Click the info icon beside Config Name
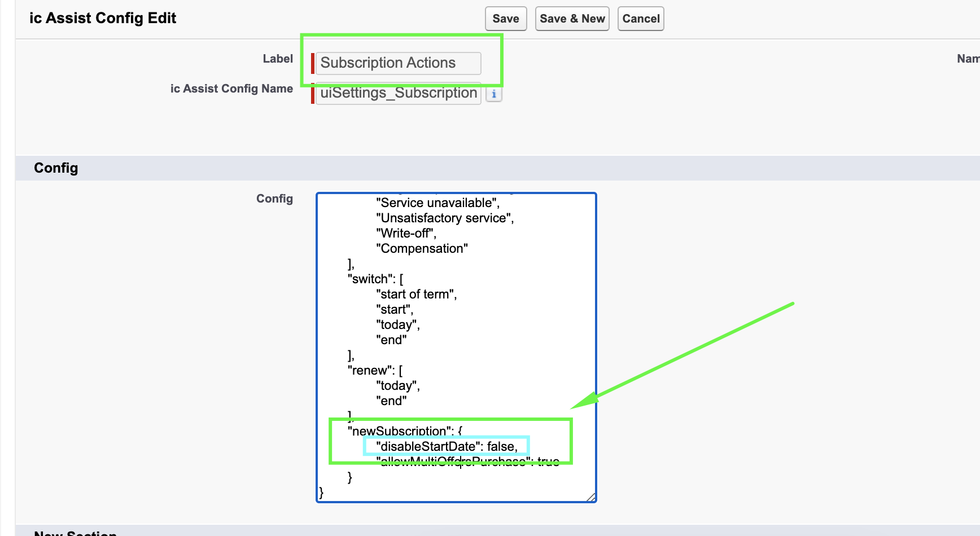 (x=494, y=94)
